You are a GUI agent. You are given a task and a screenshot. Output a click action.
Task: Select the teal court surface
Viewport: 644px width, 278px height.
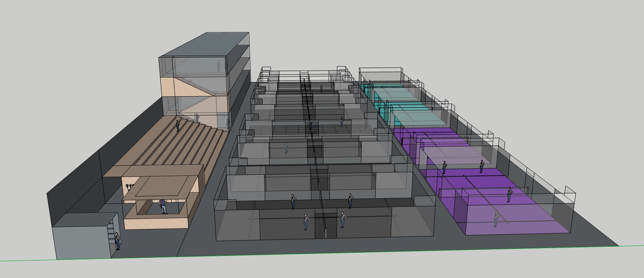[407, 111]
